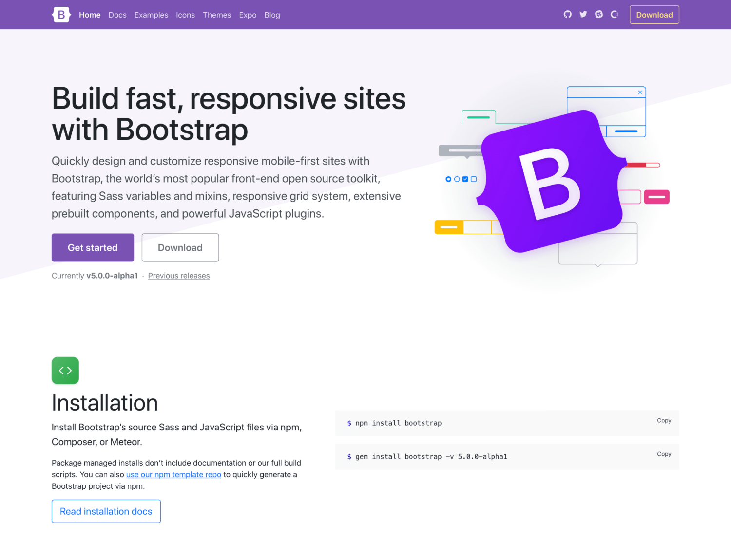Click the green code icon above Installation
The width and height of the screenshot is (731, 560).
coord(65,370)
